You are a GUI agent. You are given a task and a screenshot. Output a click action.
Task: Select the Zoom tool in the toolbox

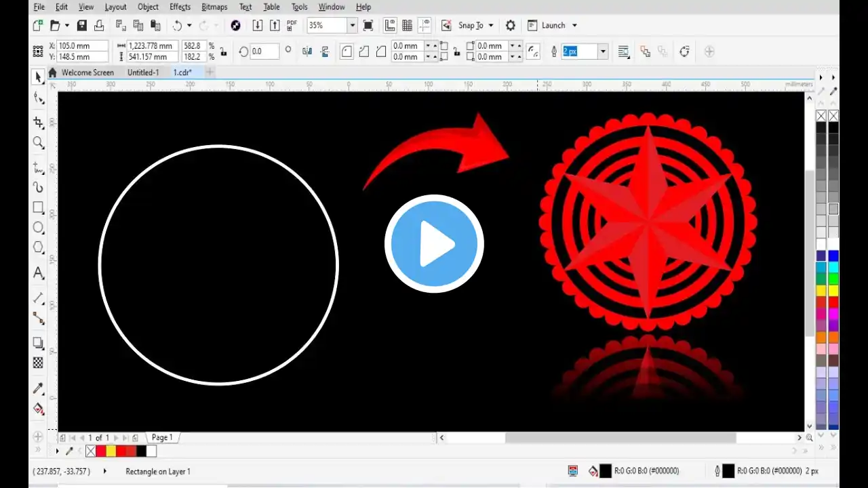tap(39, 143)
